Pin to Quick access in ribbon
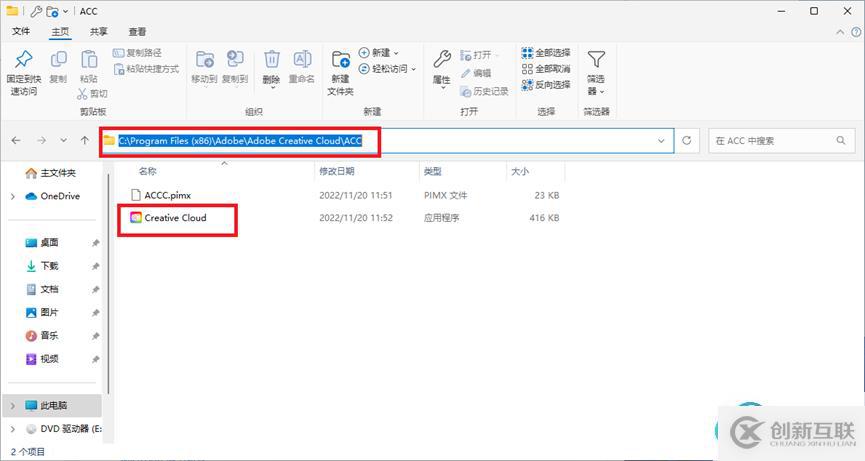The image size is (865, 461). pyautogui.click(x=24, y=73)
